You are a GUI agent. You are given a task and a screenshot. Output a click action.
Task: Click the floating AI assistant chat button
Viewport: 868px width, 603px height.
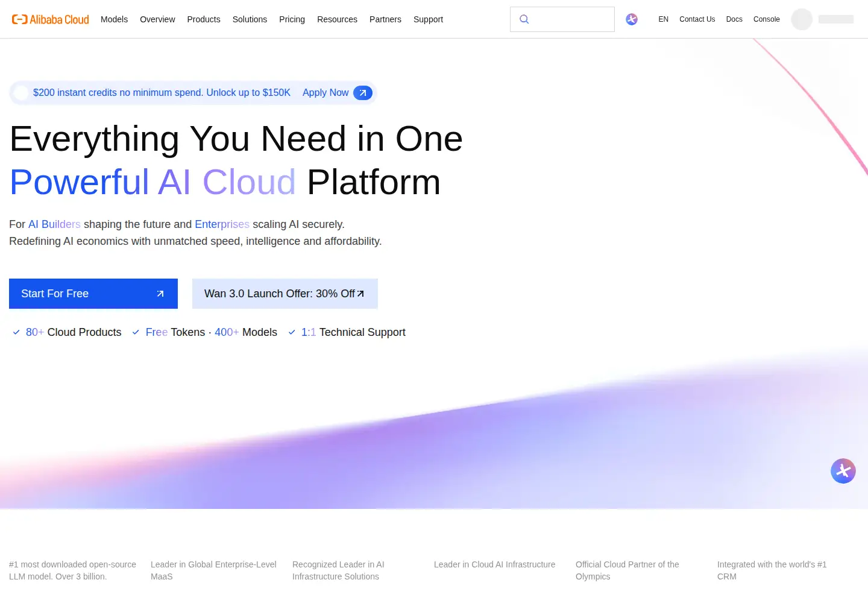[x=843, y=471]
